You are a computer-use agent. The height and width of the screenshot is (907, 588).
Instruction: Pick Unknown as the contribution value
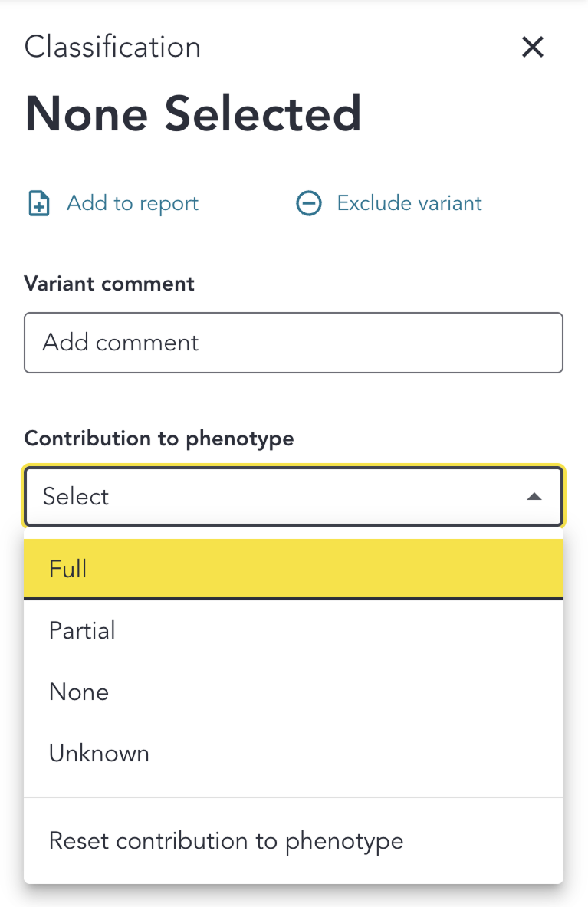[294, 753]
